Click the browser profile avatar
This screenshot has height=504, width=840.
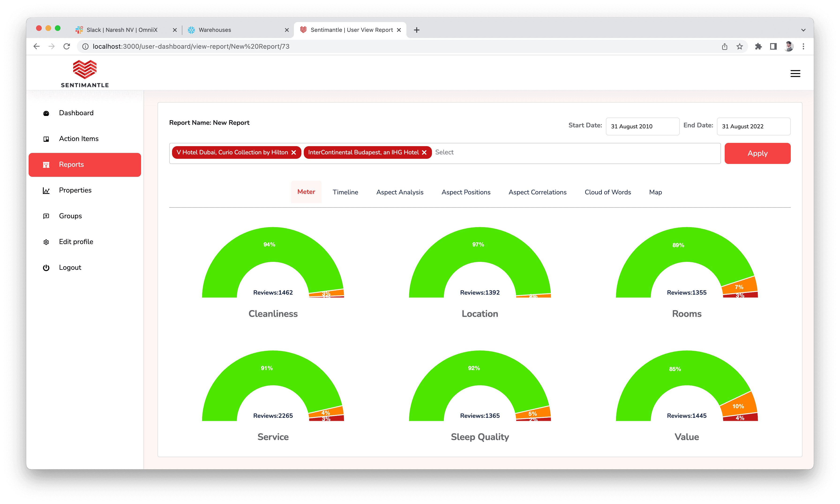click(x=789, y=46)
